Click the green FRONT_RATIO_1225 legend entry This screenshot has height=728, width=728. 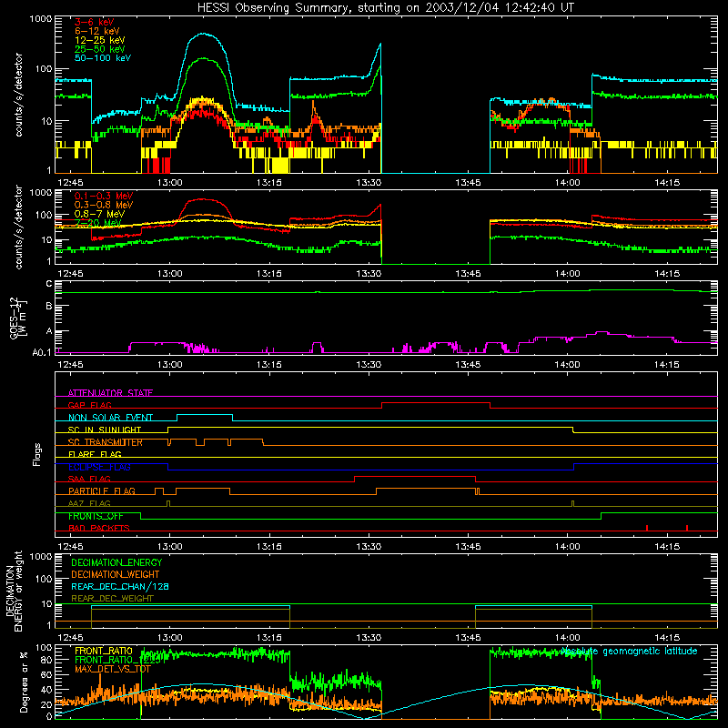click(x=117, y=660)
